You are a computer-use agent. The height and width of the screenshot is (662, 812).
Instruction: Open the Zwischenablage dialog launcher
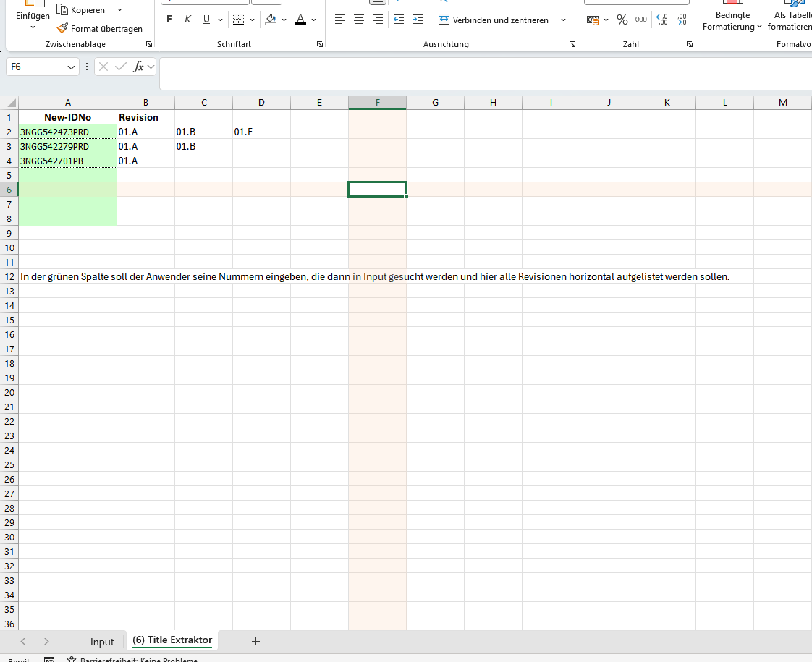coord(149,45)
